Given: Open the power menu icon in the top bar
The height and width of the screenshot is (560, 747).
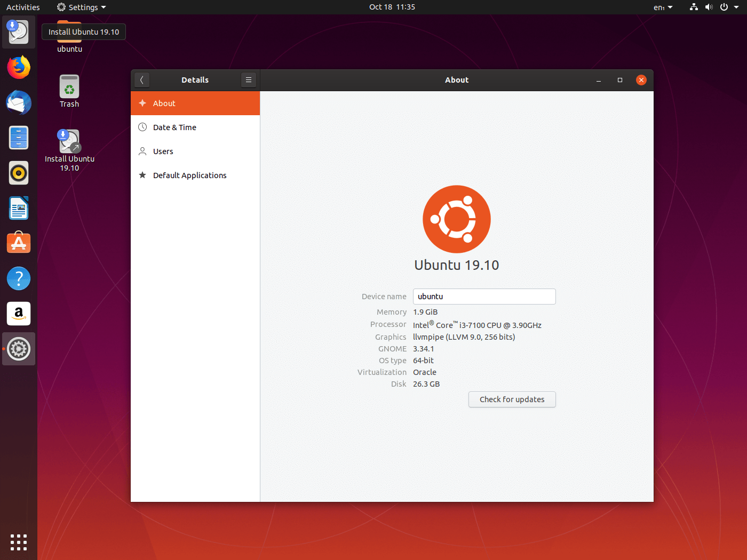Looking at the screenshot, I should click(724, 7).
